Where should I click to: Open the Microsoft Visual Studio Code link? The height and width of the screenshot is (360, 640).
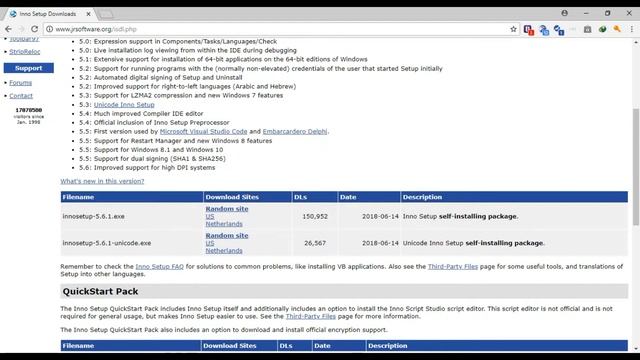click(x=203, y=131)
